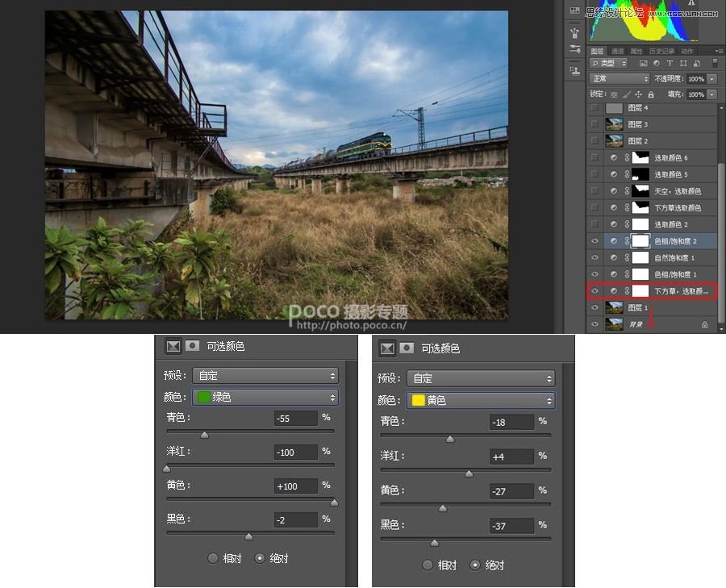The width and height of the screenshot is (726, 588).
Task: Adjust 青色 slider in green panel
Action: (x=204, y=435)
